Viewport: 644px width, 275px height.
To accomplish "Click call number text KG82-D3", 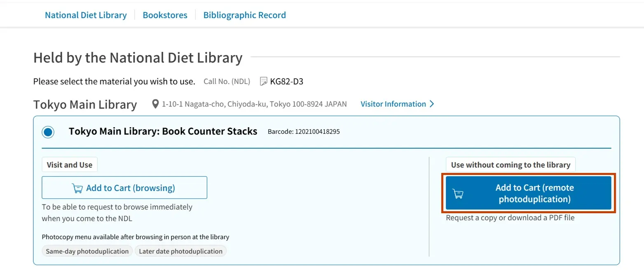I will click(x=287, y=82).
